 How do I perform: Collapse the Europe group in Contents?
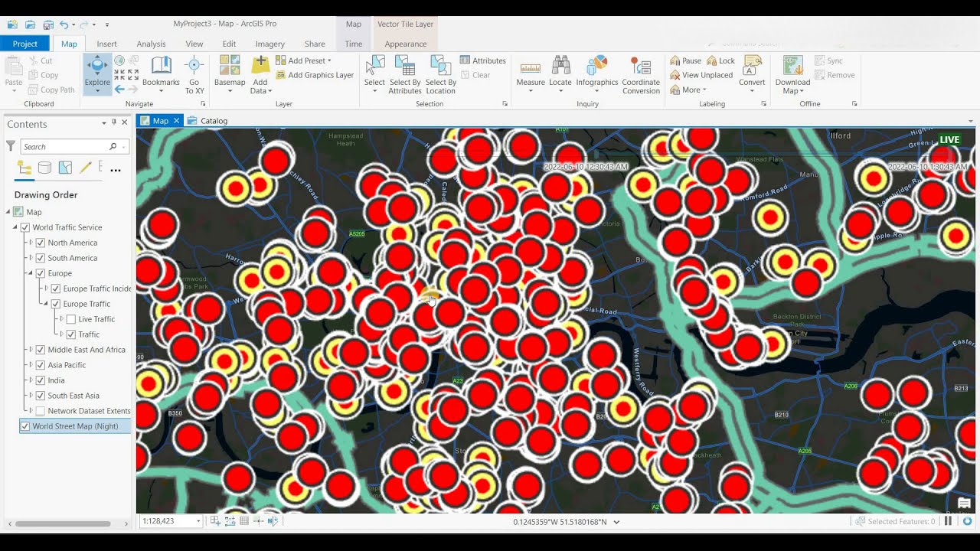(31, 273)
